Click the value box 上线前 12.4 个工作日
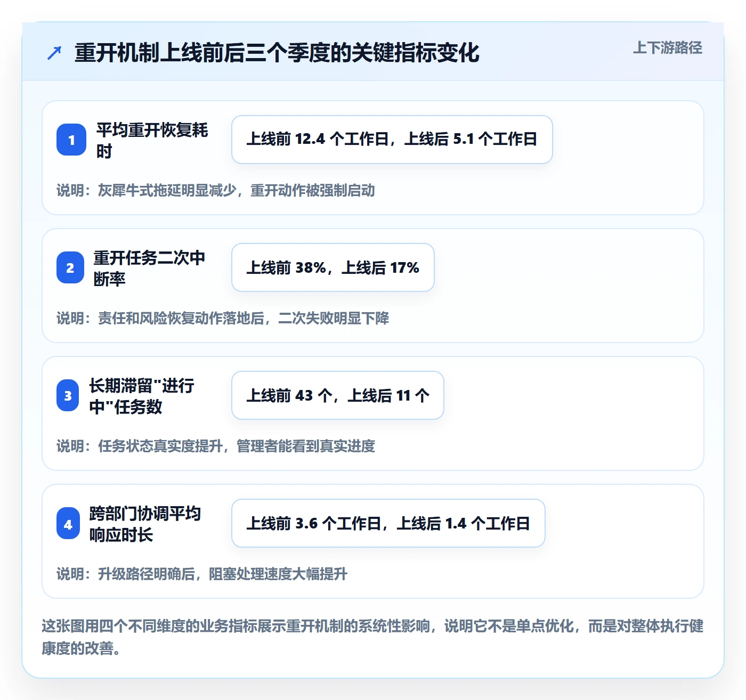This screenshot has height=700, width=746. tap(392, 140)
